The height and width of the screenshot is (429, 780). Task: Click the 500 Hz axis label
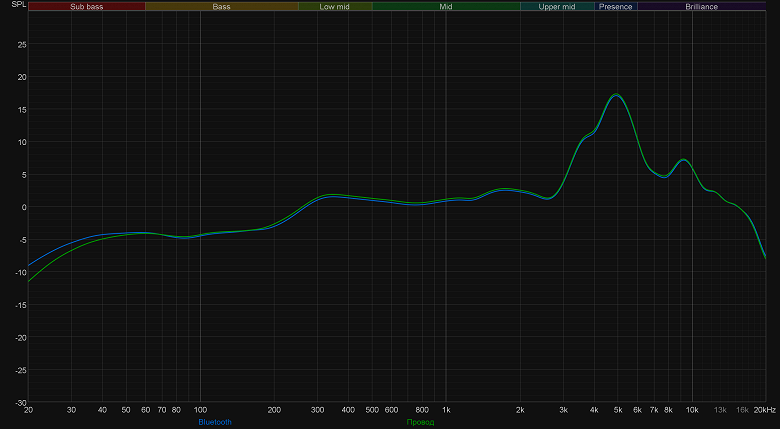tap(372, 410)
